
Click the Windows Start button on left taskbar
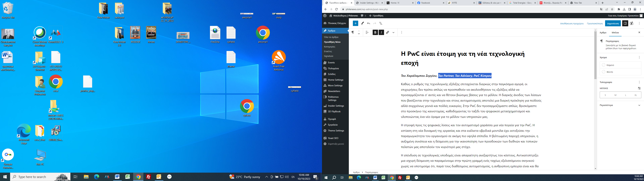5,177
